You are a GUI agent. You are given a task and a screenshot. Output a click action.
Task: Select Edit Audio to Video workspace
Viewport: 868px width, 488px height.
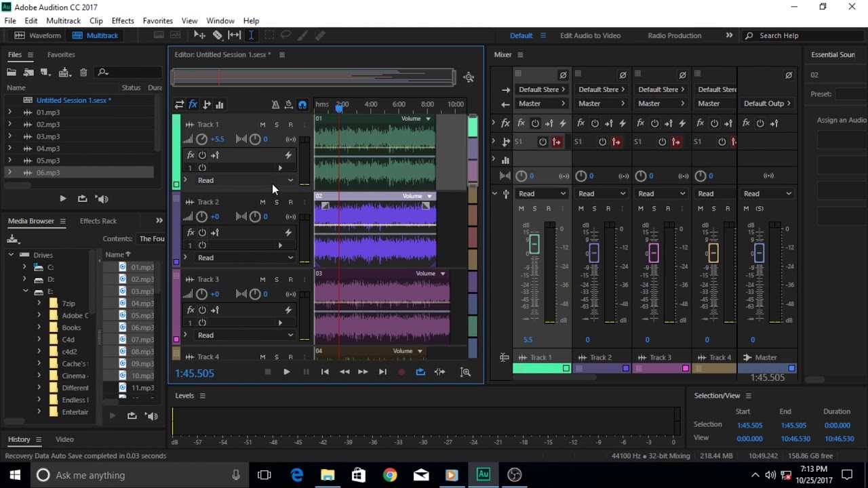pos(590,35)
